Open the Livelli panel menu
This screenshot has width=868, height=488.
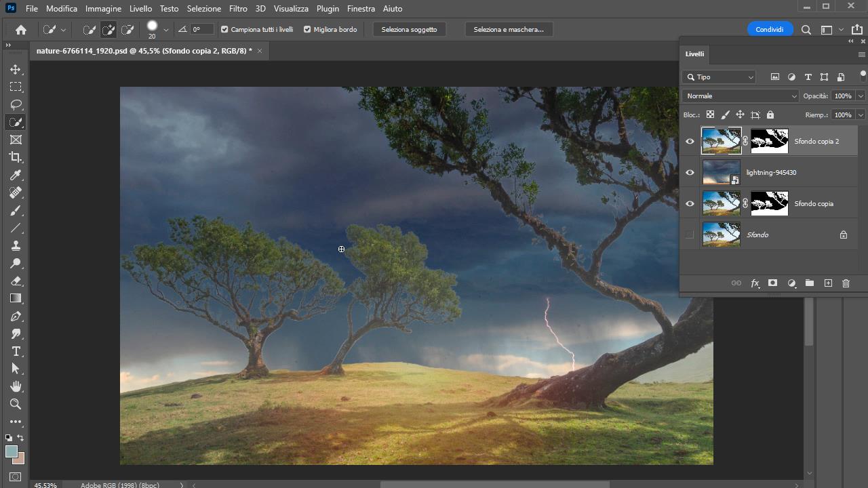[x=862, y=54]
